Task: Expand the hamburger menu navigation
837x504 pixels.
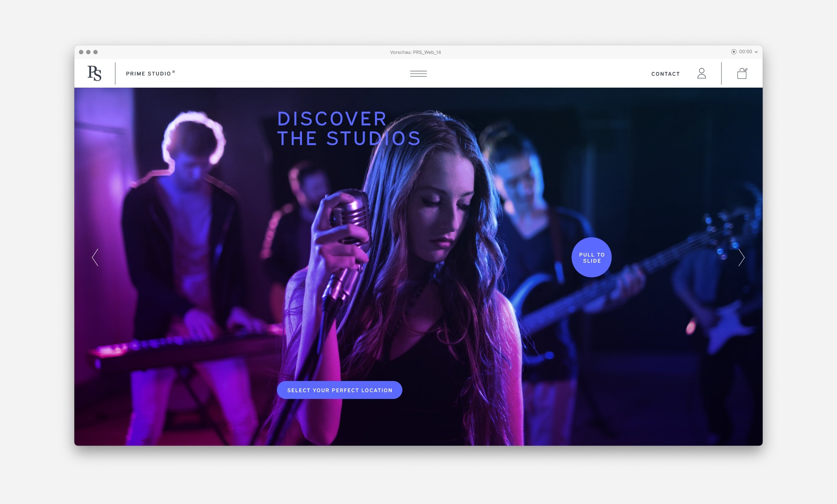Action: [418, 74]
